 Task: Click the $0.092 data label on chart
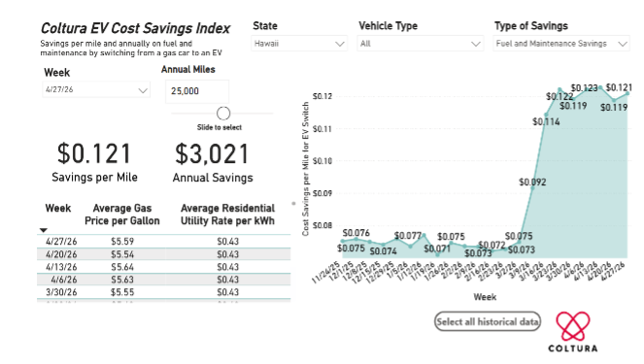(x=532, y=182)
